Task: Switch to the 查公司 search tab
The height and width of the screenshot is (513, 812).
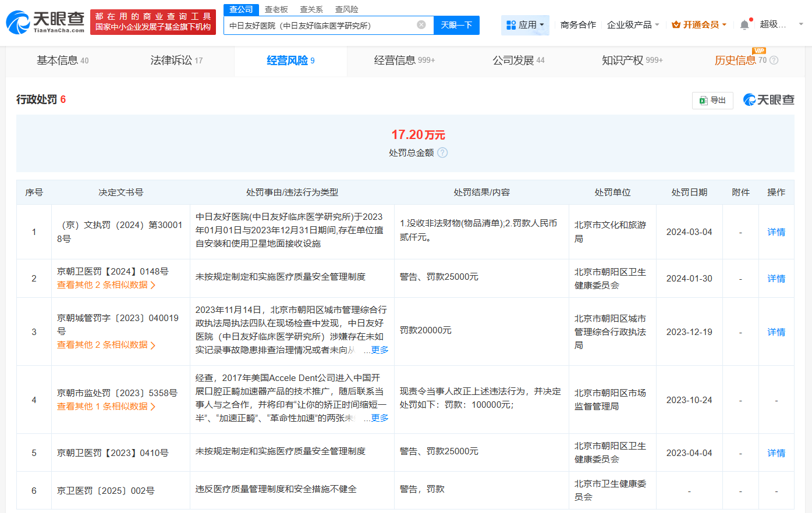Action: coord(239,9)
